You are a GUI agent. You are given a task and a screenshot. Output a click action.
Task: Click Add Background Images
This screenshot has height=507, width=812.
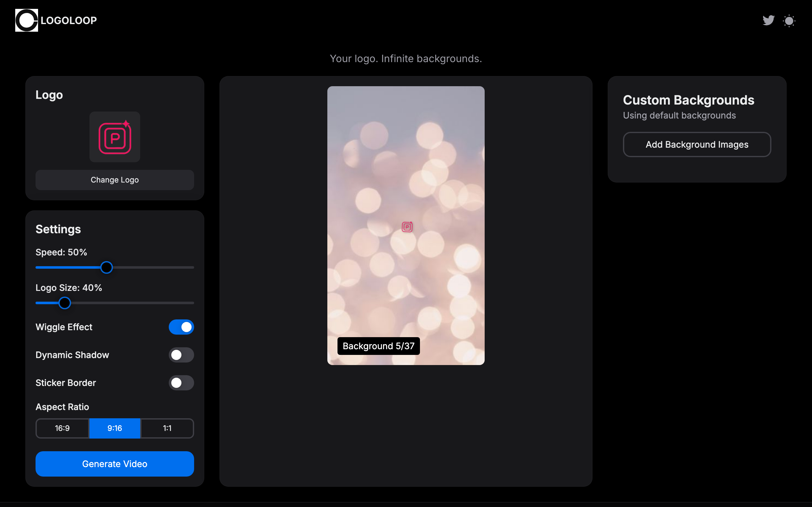click(x=697, y=144)
